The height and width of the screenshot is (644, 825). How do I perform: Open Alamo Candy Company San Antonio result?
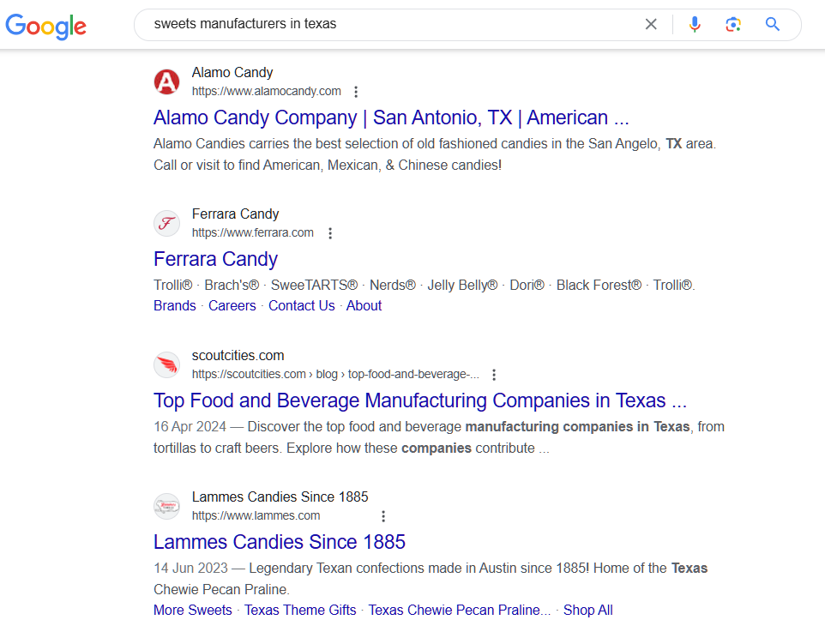coord(391,117)
